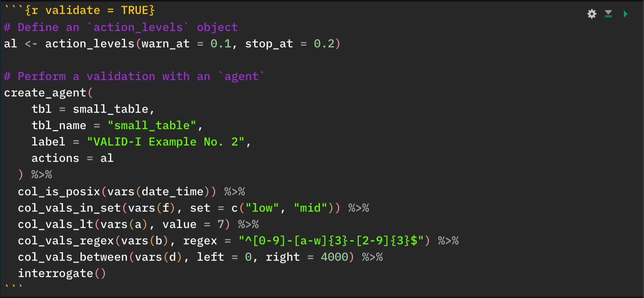
Task: Click the "small_table" string literal
Action: click(x=152, y=126)
